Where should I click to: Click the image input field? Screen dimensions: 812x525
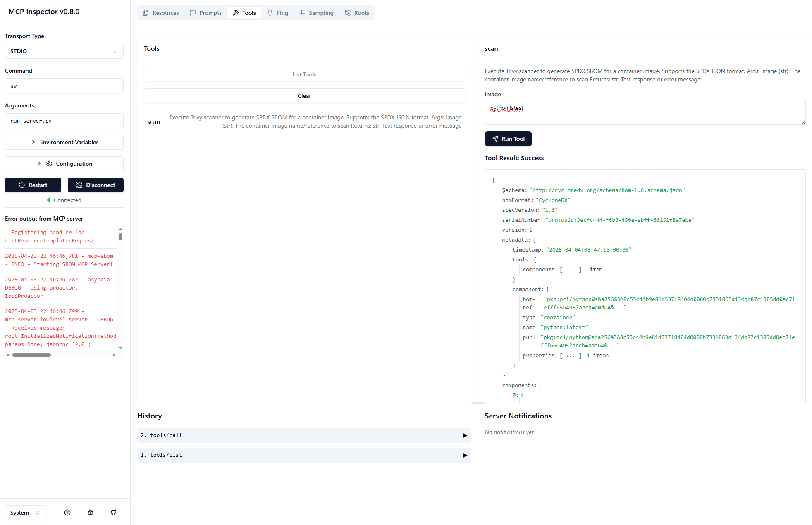point(645,112)
